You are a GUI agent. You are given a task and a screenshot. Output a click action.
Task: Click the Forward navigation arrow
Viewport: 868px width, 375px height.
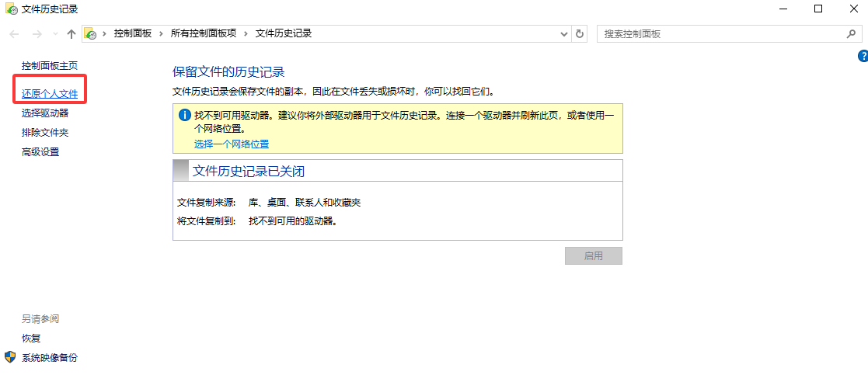coord(36,34)
